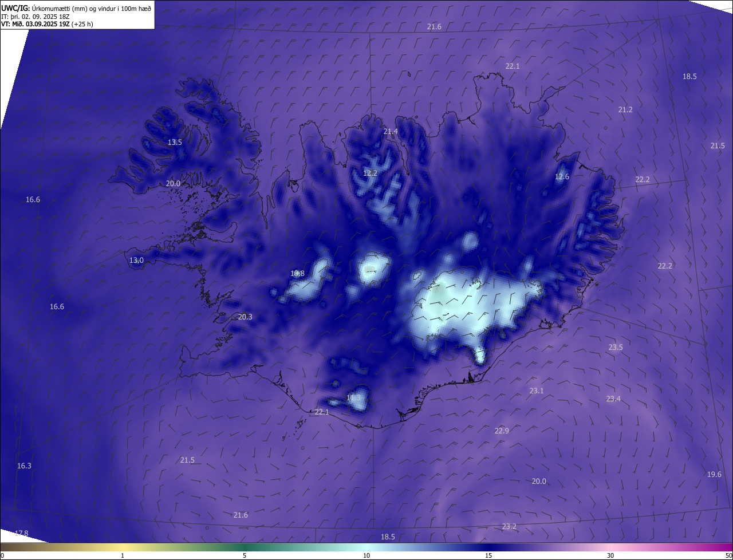Click the 50 tick label on the color scale
Viewport: 733px width, 560px height.
click(728, 555)
